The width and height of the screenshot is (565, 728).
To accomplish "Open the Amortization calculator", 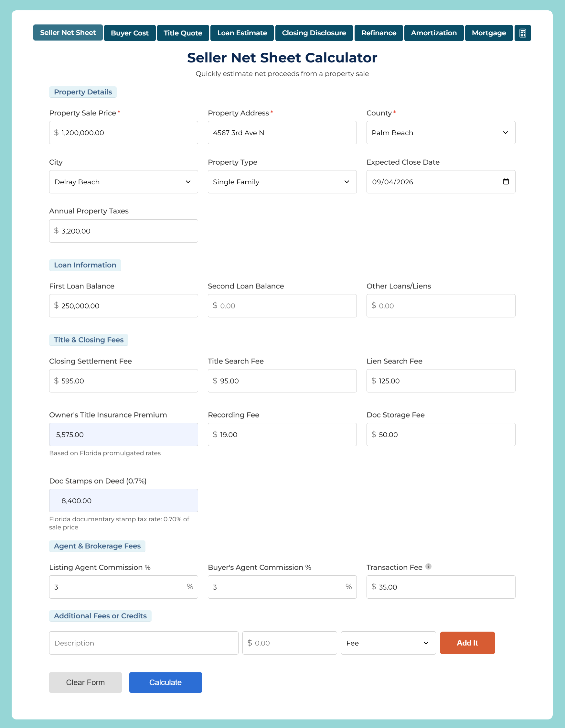I will click(x=433, y=33).
